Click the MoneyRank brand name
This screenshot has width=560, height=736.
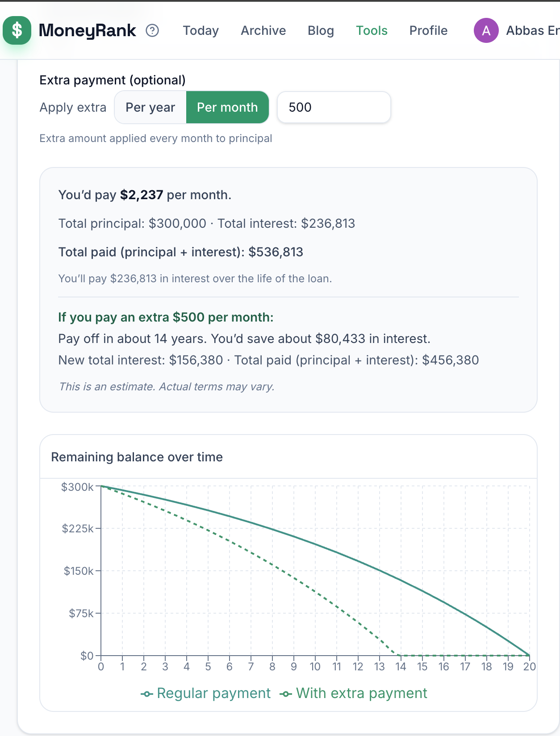point(87,30)
